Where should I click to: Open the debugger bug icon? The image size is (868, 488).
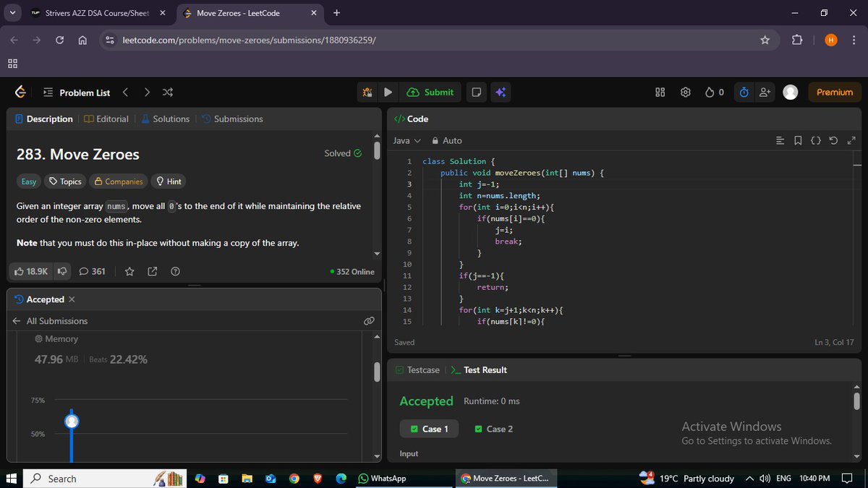[x=367, y=92]
